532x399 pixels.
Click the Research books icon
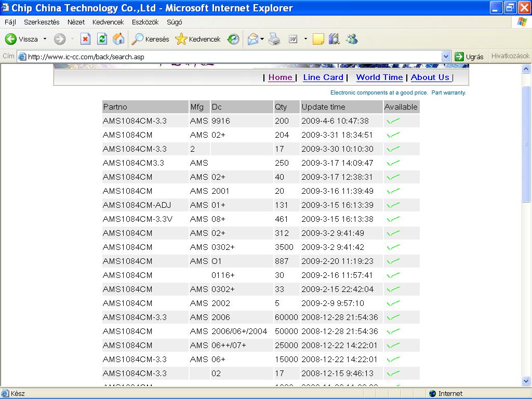point(334,39)
